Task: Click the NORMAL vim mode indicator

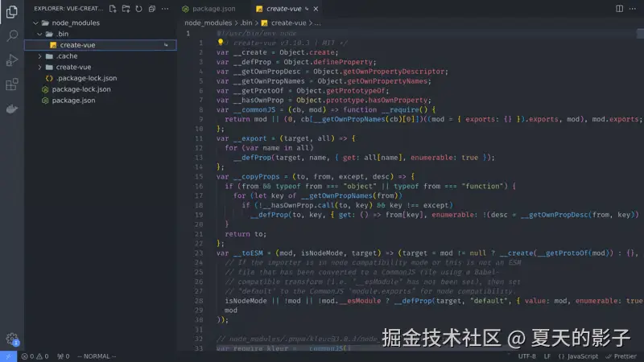Action: coord(97,356)
